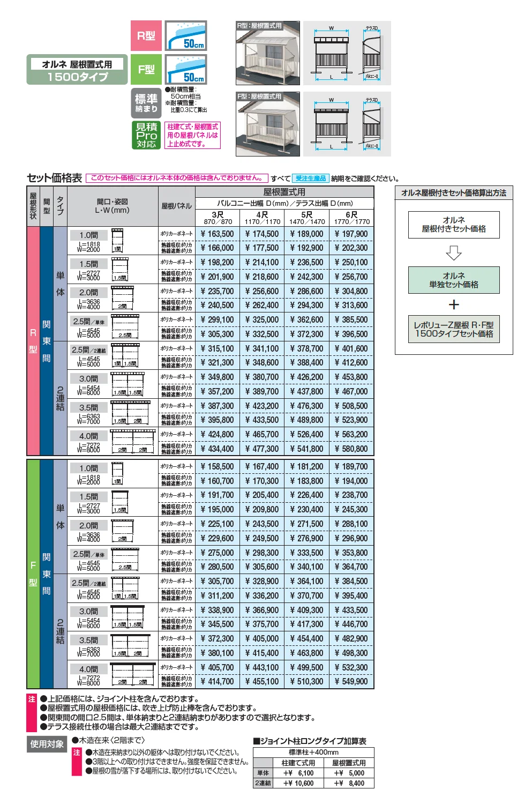Click the +¥ 5,000 surcharge cell
This screenshot has width=532, height=804.
(349, 773)
